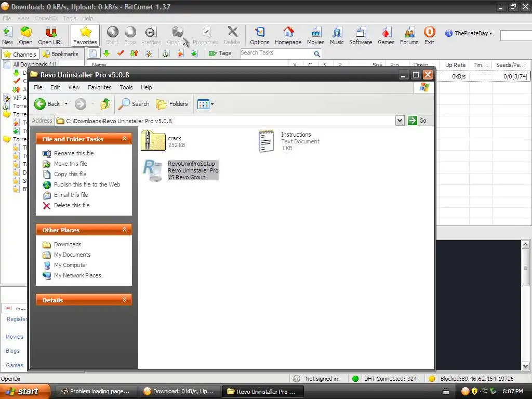Select the RevoUninProSetup installer file
The image size is (532, 399).
pos(180,170)
